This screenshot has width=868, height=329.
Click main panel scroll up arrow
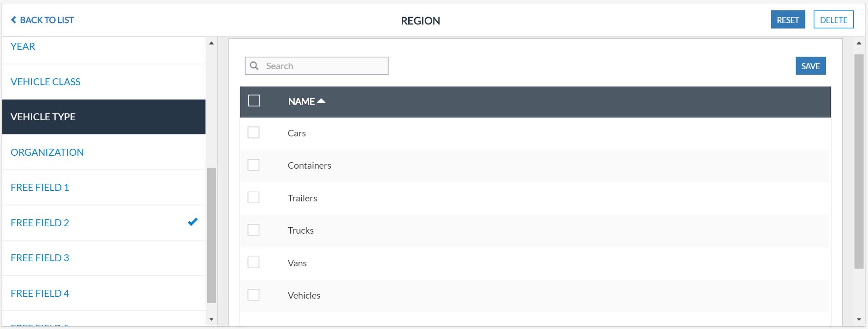coord(859,43)
